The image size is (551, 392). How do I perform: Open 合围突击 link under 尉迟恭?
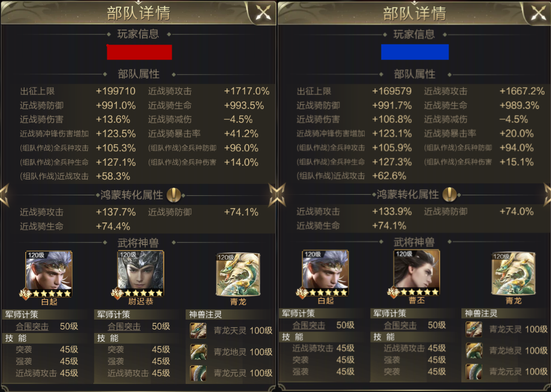[x=124, y=327]
